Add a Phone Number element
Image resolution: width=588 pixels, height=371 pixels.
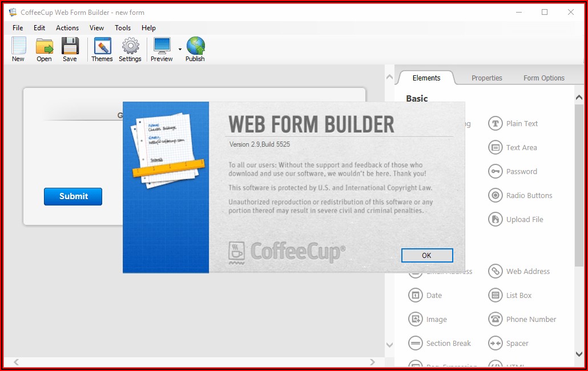point(522,319)
